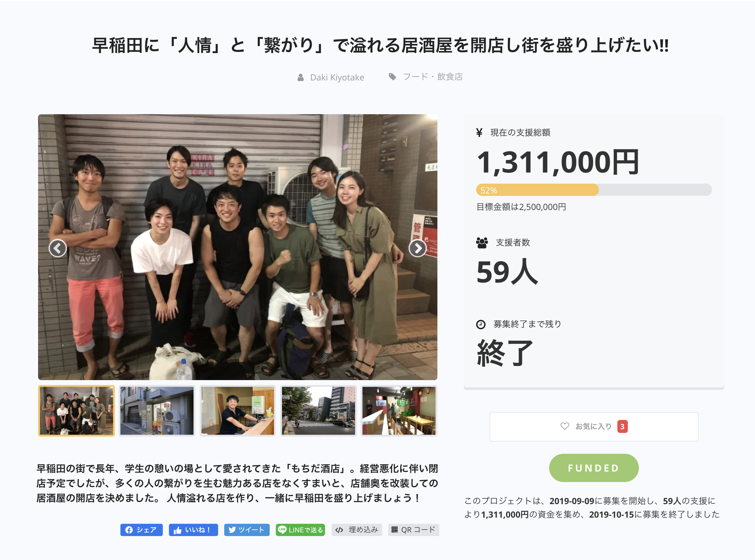Select the storefront exterior thumbnail
This screenshot has height=560, width=755.
tap(157, 410)
